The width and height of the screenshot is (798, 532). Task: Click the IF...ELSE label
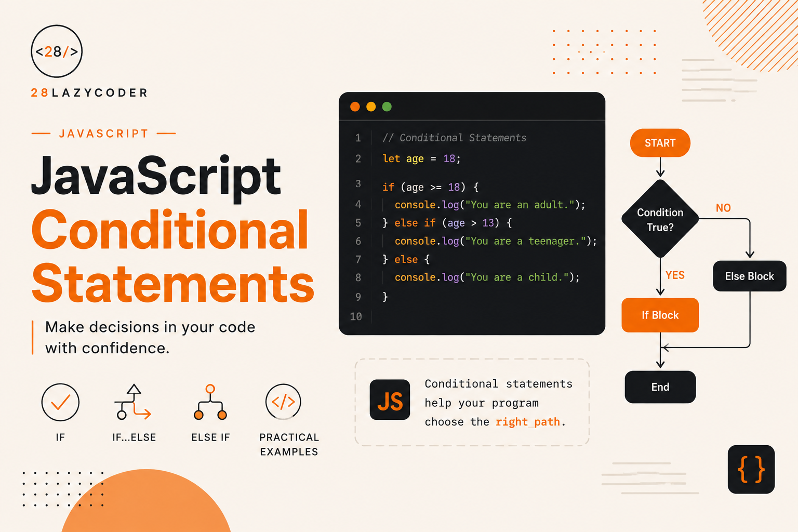pos(134,437)
